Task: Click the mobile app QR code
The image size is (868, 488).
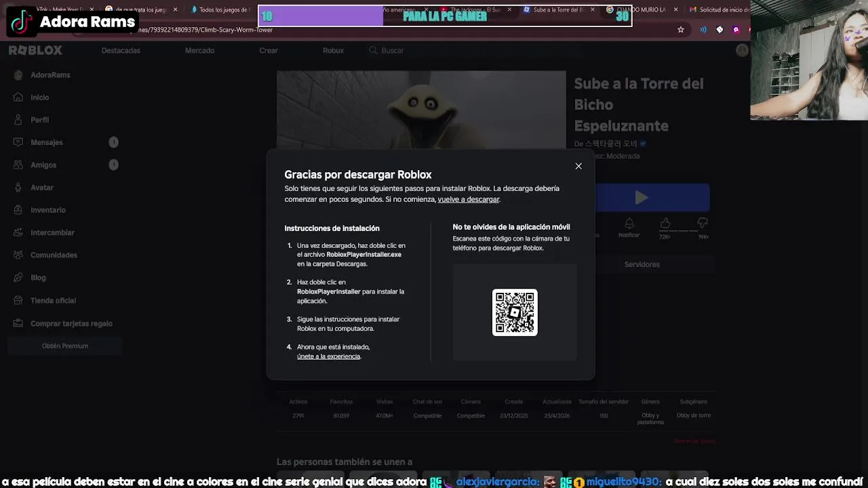Action: click(515, 312)
